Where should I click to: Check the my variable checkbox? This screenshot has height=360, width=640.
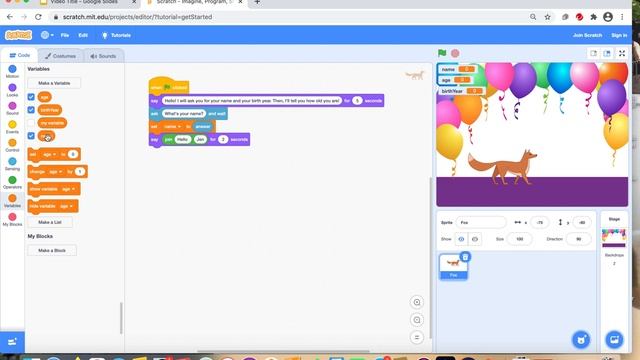[31, 123]
